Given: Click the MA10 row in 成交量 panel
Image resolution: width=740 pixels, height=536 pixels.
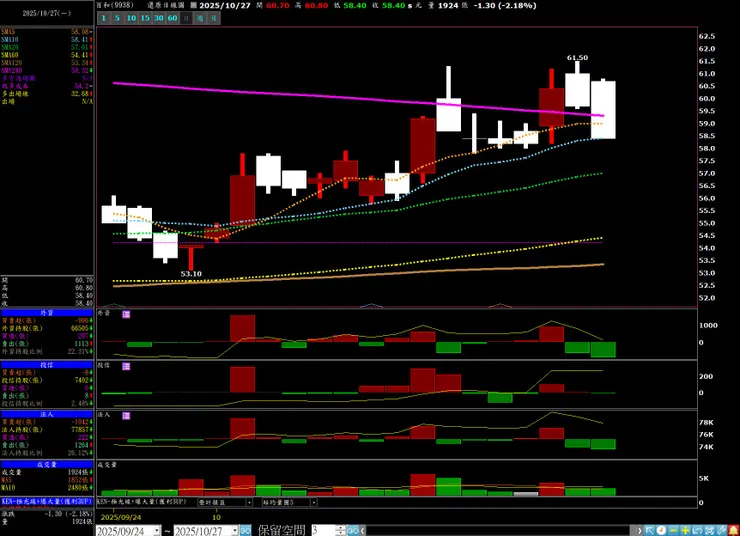Looking at the screenshot, I should (47, 487).
